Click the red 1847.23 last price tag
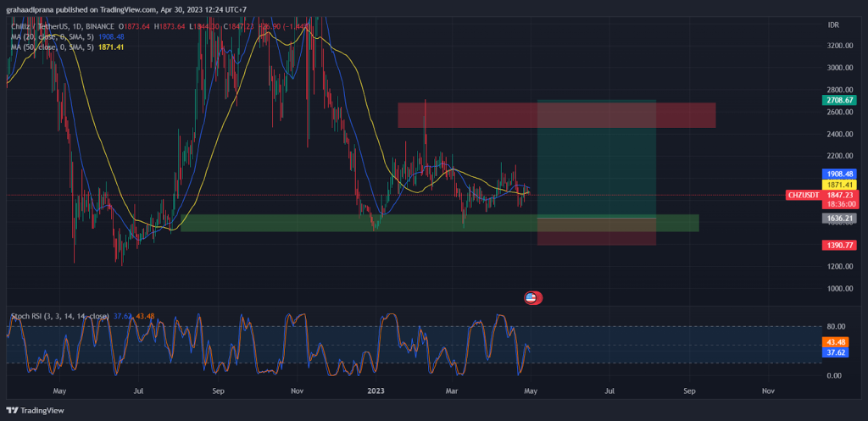Image resolution: width=868 pixels, height=421 pixels. [x=840, y=195]
